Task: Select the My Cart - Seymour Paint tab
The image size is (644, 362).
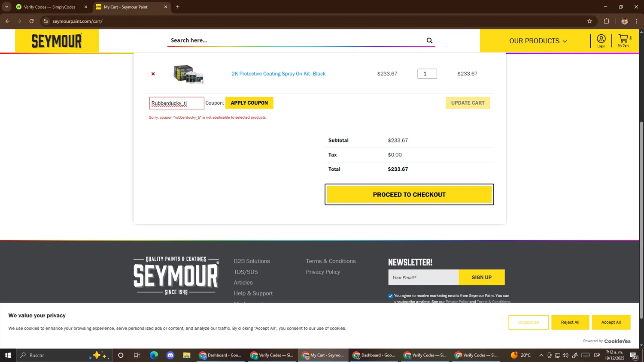Action: click(x=125, y=7)
